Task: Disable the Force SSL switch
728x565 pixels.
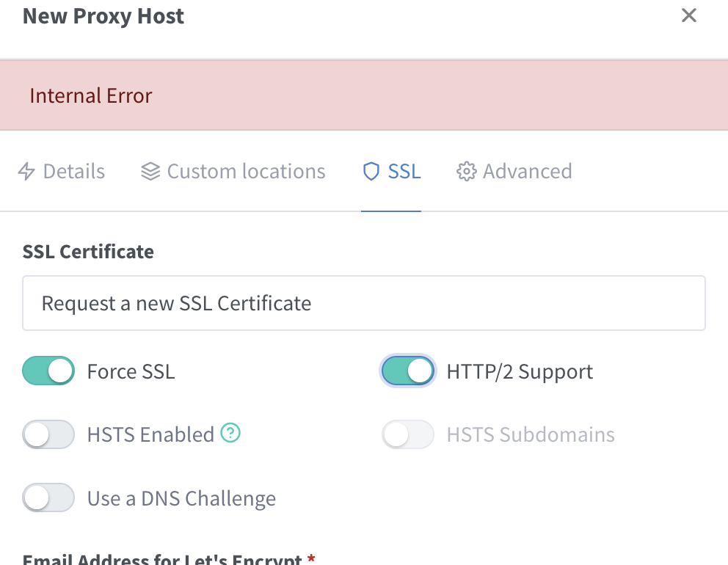Action: (x=48, y=371)
